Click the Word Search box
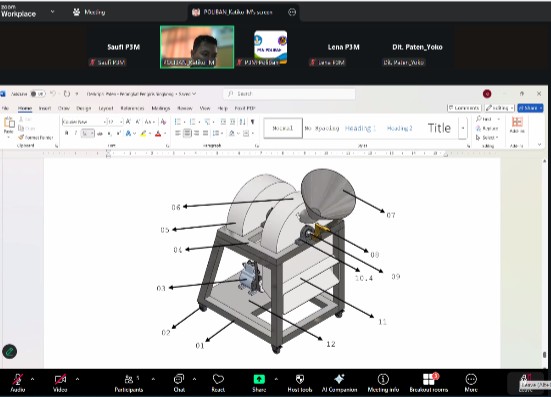 [x=289, y=93]
